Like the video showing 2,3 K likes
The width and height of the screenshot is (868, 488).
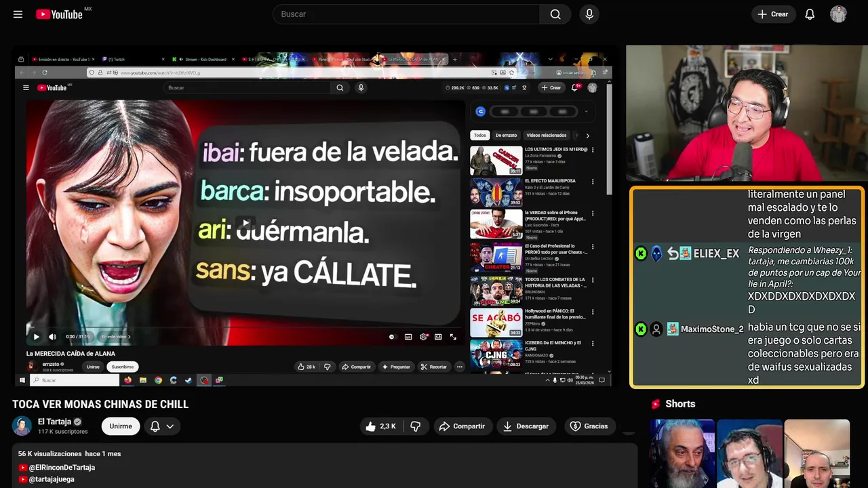380,426
